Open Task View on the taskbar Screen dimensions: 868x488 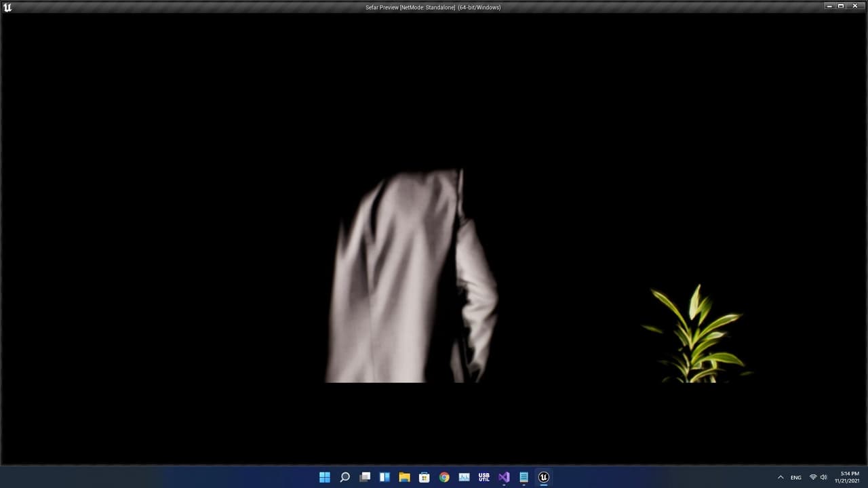point(365,477)
